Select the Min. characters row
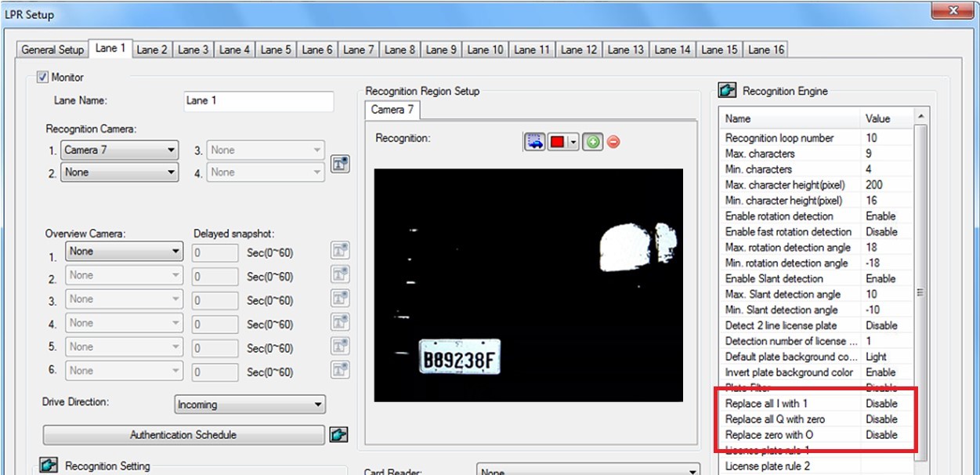This screenshot has width=980, height=475. click(x=815, y=169)
